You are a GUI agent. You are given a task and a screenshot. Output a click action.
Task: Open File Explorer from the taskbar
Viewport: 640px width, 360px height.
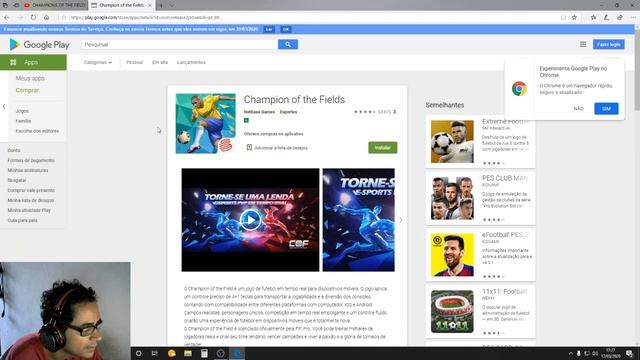tap(188, 353)
